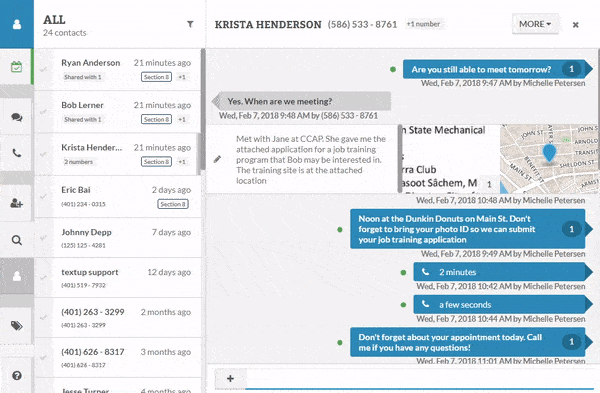Click the add contact icon in sidebar
The image size is (600, 393).
(x=16, y=203)
